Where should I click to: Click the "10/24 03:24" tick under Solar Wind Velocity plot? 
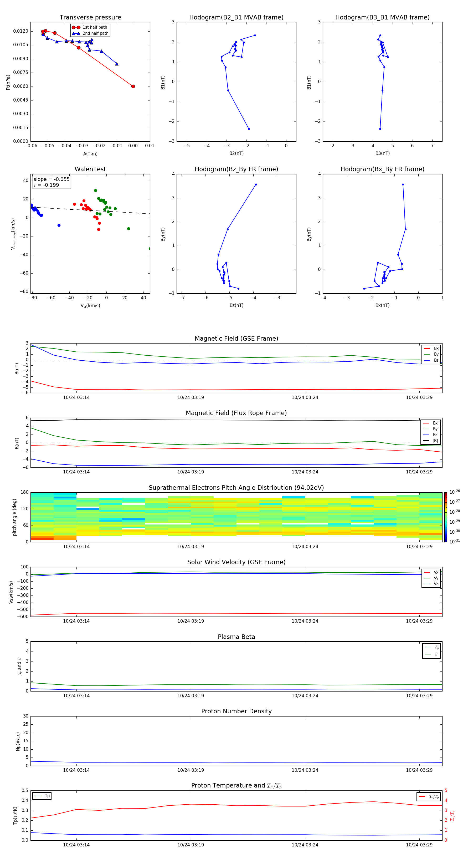click(x=305, y=621)
